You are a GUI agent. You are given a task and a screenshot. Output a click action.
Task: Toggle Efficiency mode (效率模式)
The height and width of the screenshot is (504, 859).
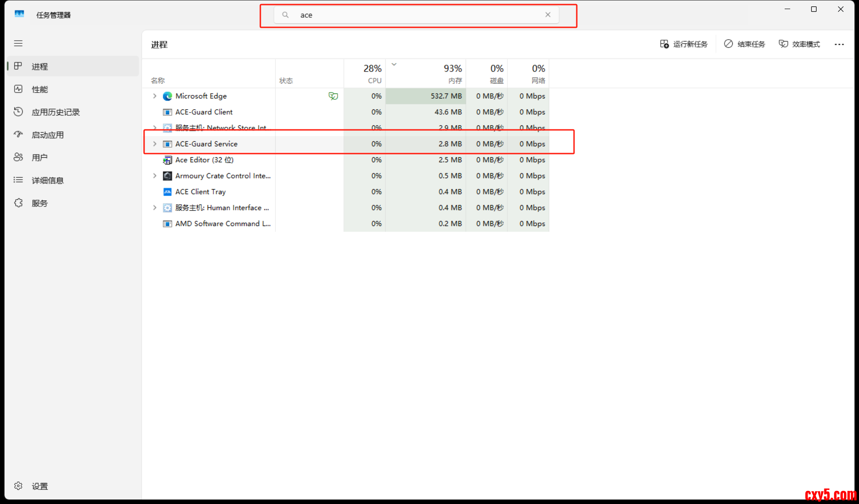tap(799, 44)
